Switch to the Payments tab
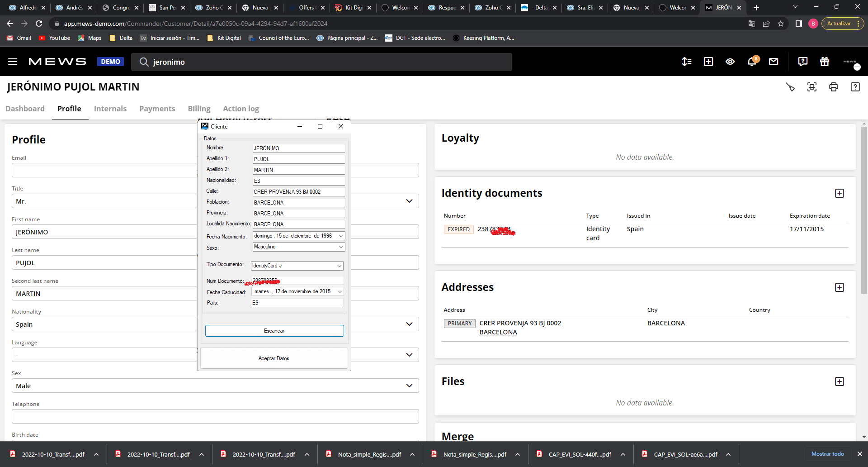Viewport: 868px width, 467px height. [157, 109]
